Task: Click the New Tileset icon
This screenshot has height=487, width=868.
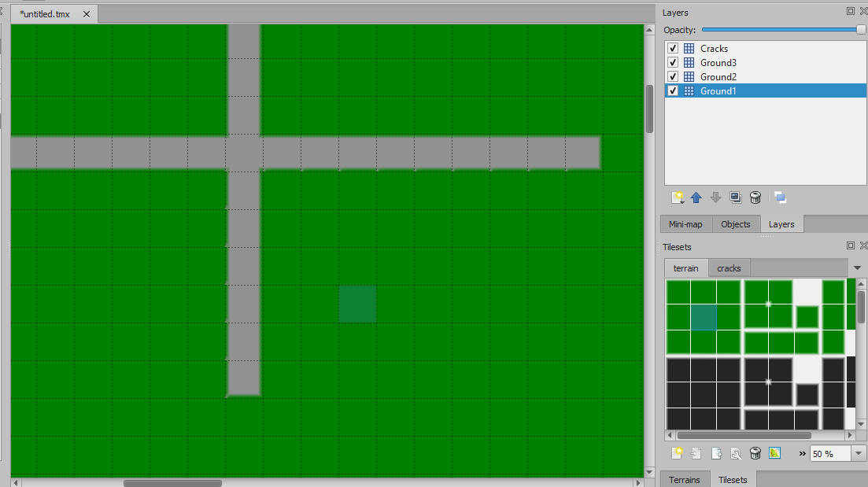Action: 677,453
